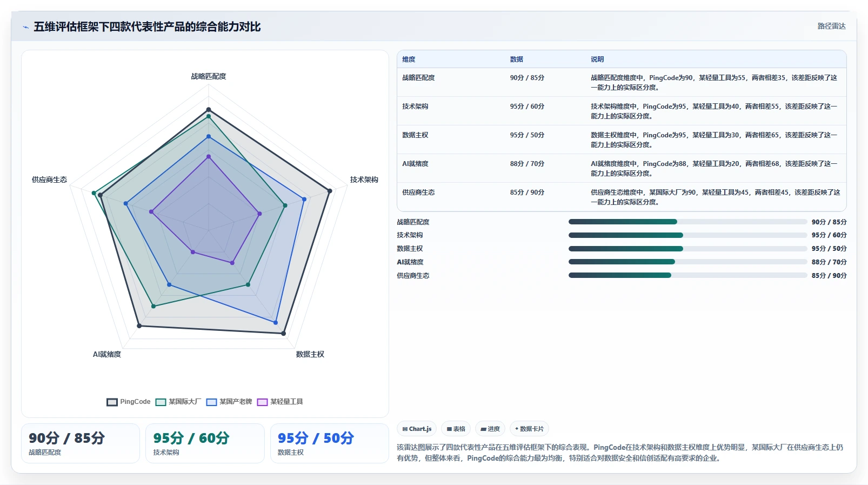Image resolution: width=868 pixels, height=485 pixels.
Task: Toggle PingCode series in chart legend
Action: click(x=129, y=402)
